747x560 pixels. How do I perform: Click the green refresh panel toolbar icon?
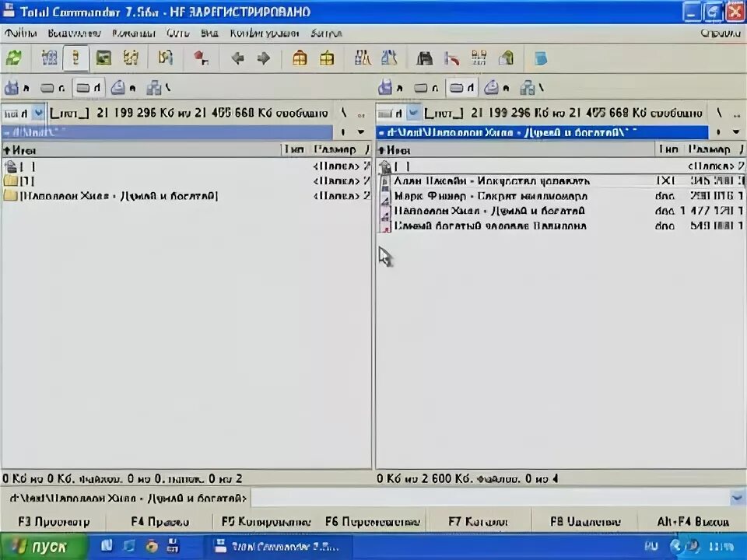(x=14, y=58)
